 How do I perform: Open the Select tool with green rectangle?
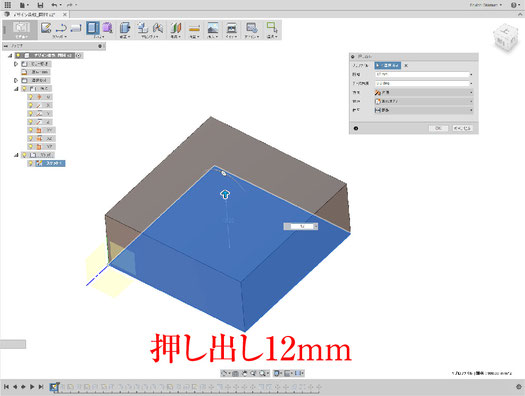[x=272, y=28]
